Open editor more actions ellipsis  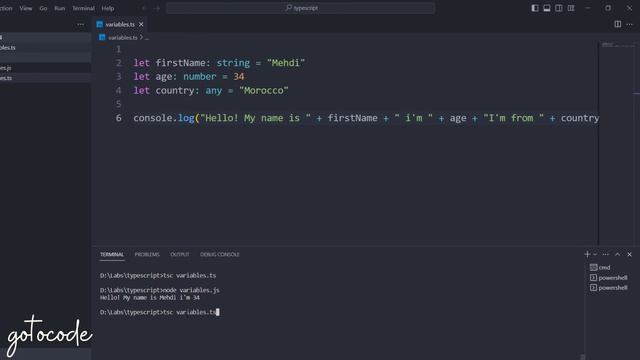[x=629, y=24]
